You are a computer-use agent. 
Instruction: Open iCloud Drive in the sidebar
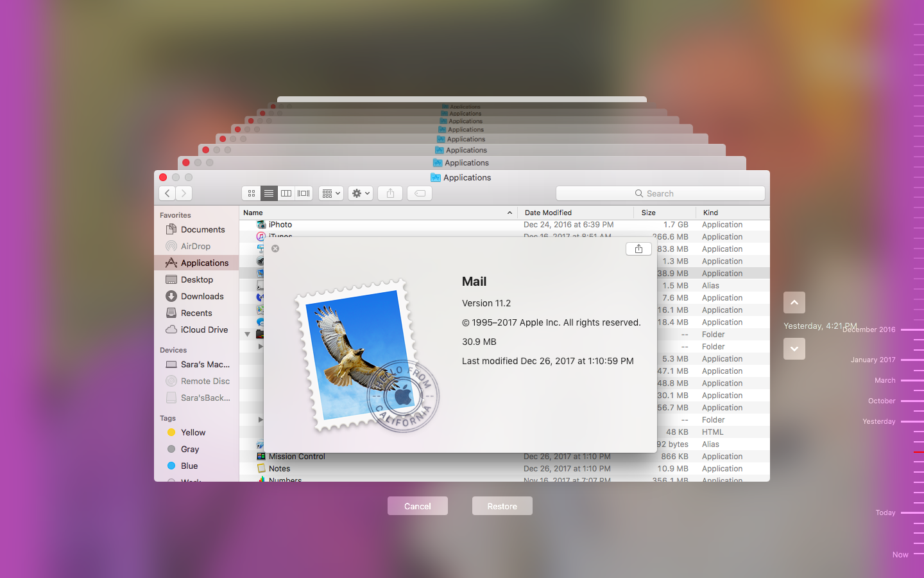coord(196,329)
